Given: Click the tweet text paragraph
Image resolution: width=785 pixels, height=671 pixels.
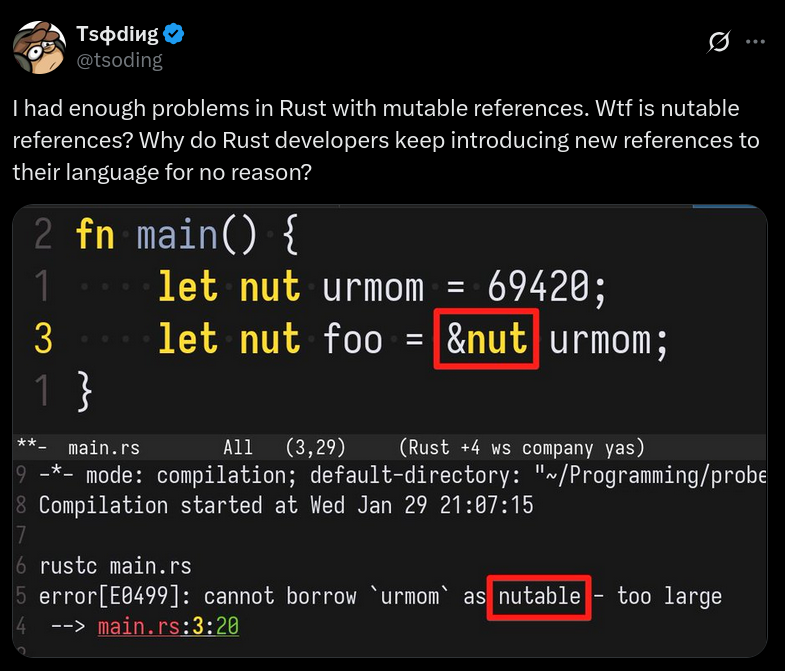Looking at the screenshot, I should click(x=385, y=140).
